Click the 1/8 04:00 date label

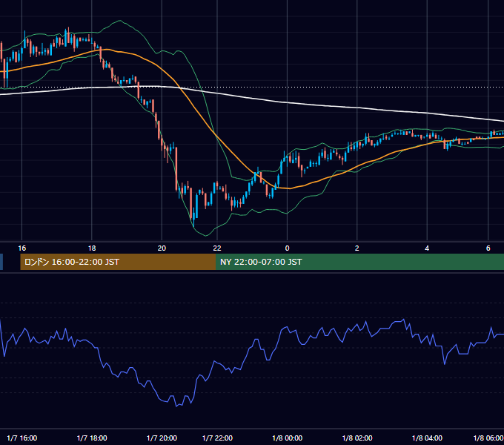[427, 438]
